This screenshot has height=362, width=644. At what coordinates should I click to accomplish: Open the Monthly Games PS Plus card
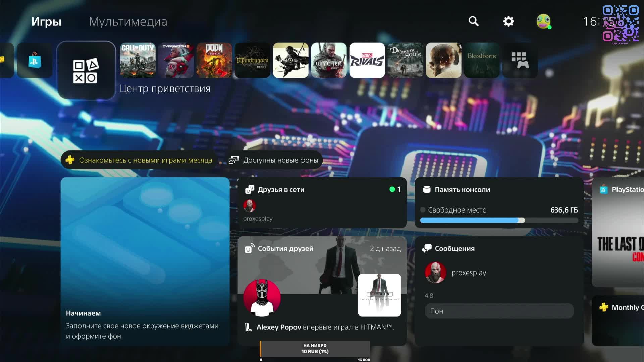[618, 320]
